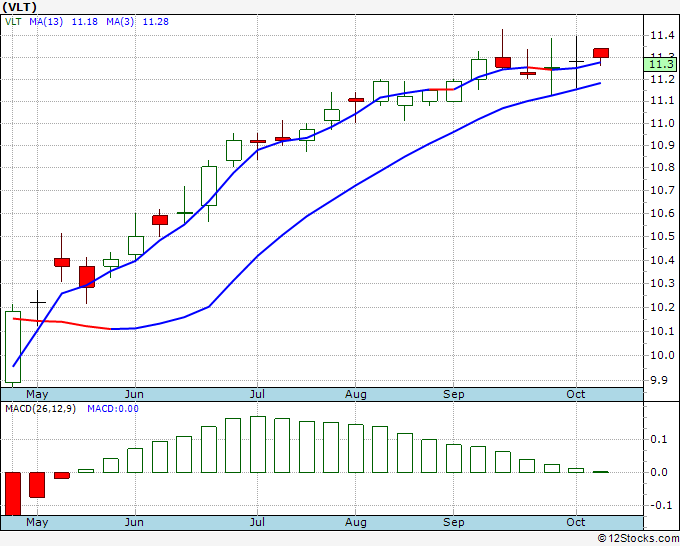Click the largest red MACD bar at far left
Image resolution: width=680 pixels, height=546 pixels.
[x=13, y=493]
